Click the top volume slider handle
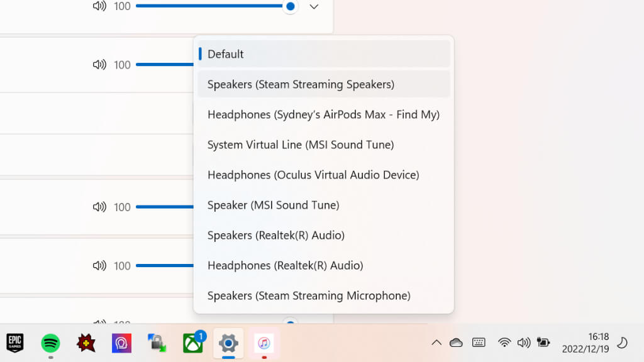Image resolution: width=644 pixels, height=362 pixels. 290,6
